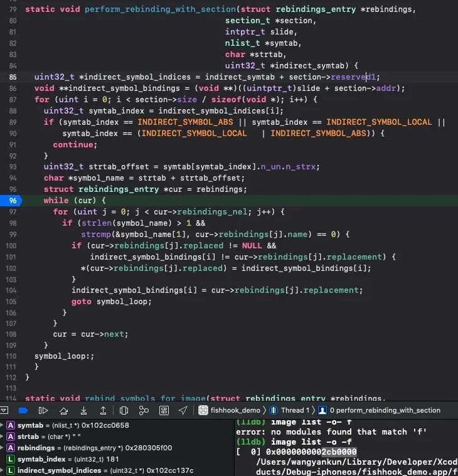Click n_strx on line 93

pyautogui.click(x=301, y=167)
